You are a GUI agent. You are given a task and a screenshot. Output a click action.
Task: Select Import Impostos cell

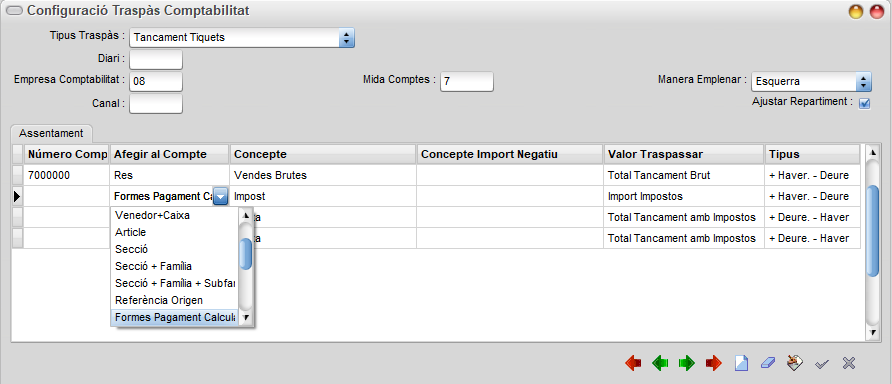click(684, 196)
